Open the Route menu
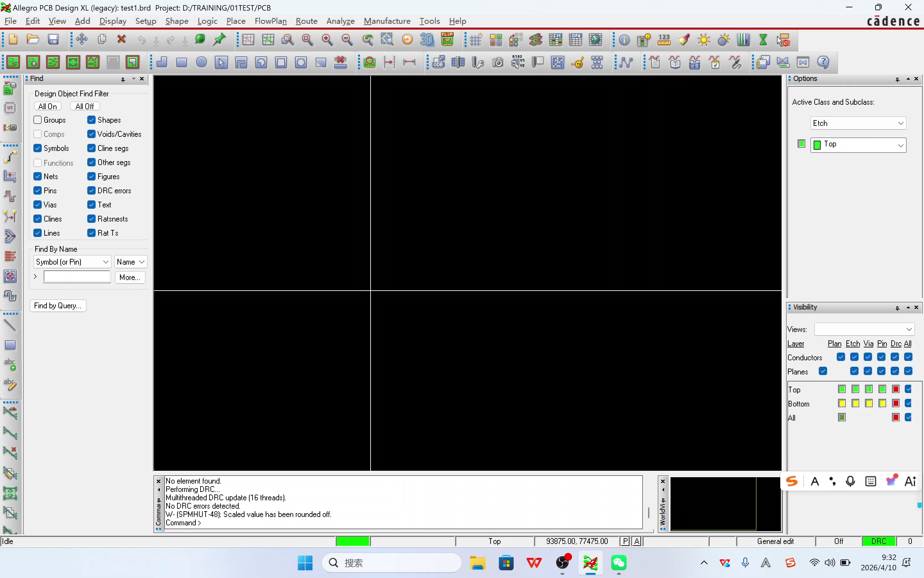This screenshot has width=924, height=578. [x=307, y=21]
